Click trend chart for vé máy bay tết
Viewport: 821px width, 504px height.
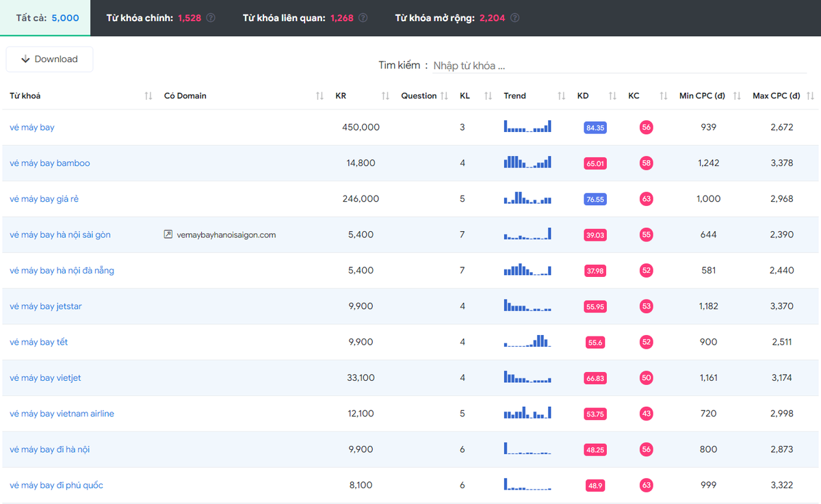coord(527,341)
